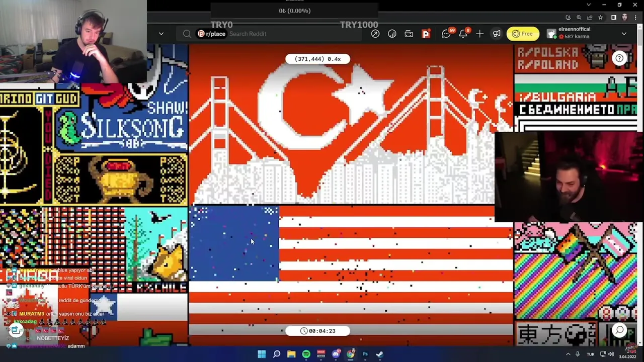This screenshot has width=644, height=362.
Task: Open Reddit Live video icon
Action: 409,34
